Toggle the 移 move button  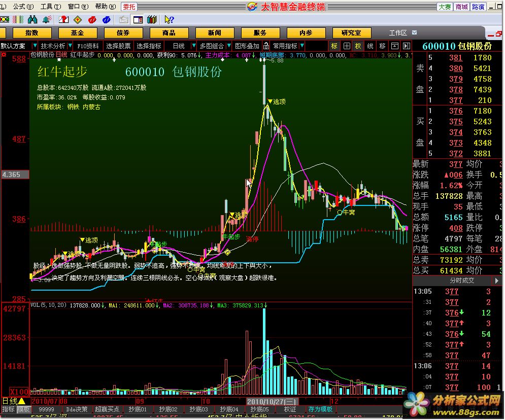(x=382, y=46)
